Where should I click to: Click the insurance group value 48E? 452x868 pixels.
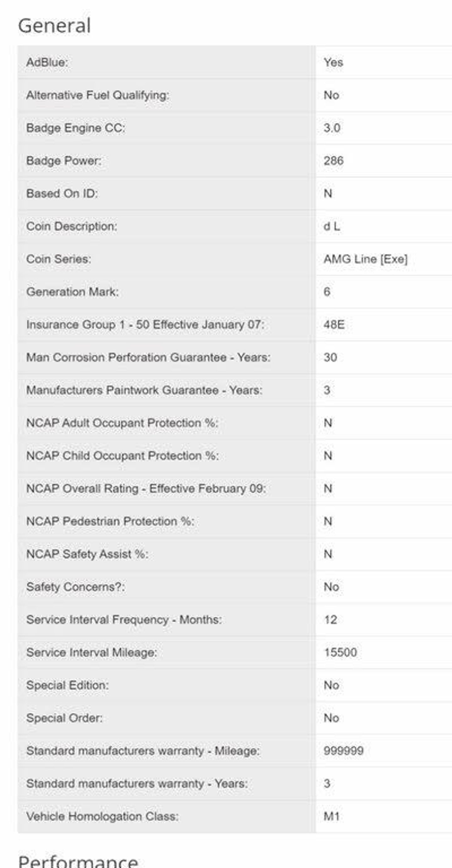click(x=334, y=325)
